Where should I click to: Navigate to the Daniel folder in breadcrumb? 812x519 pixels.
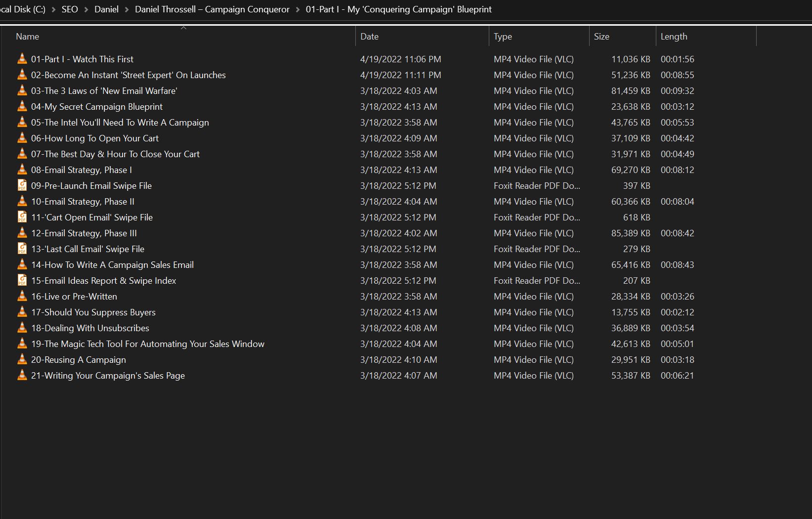[106, 9]
